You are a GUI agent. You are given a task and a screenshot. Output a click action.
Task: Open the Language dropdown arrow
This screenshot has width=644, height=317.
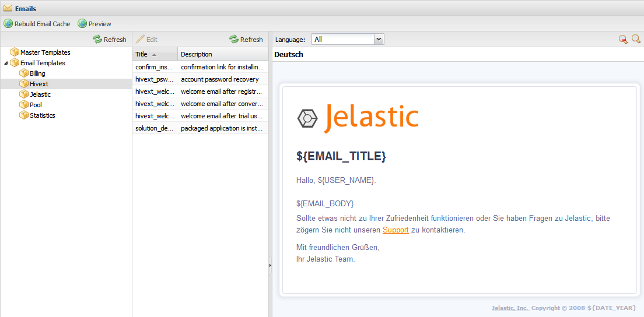379,40
